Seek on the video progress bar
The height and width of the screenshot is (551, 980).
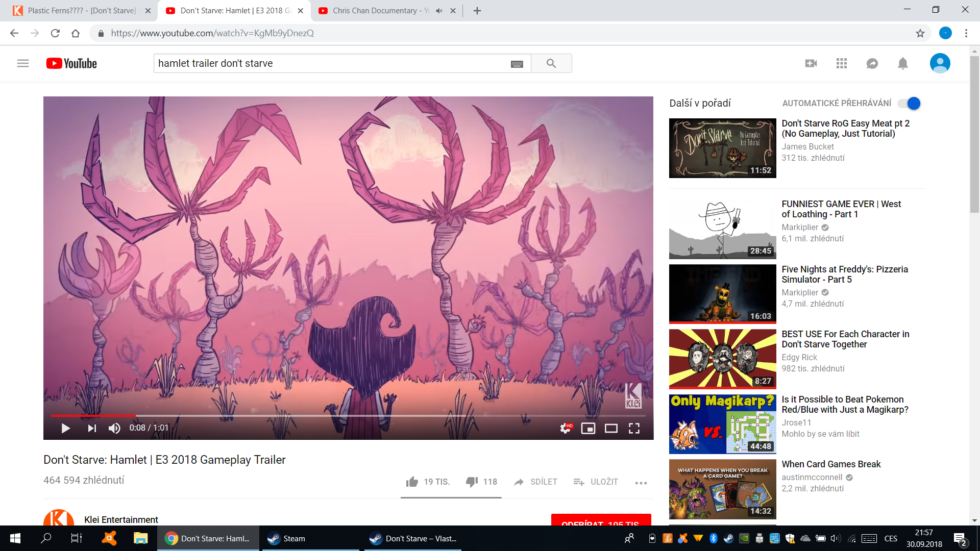(347, 416)
